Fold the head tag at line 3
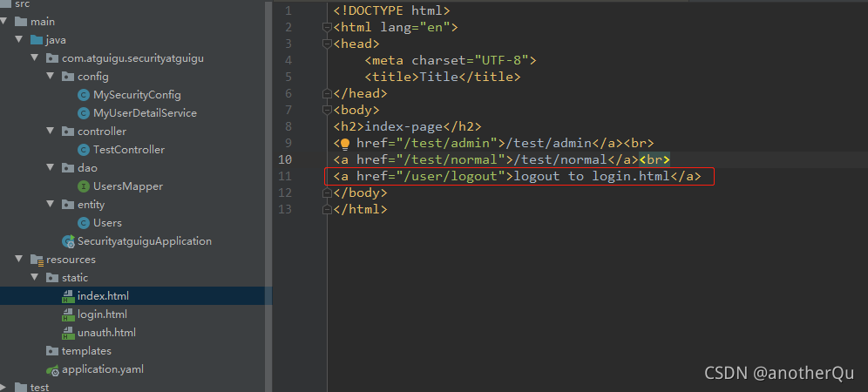This screenshot has height=392, width=868. coord(327,44)
